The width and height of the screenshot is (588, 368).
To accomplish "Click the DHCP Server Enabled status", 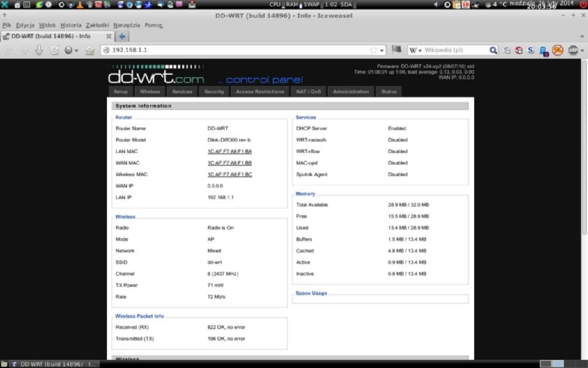I will click(x=397, y=128).
